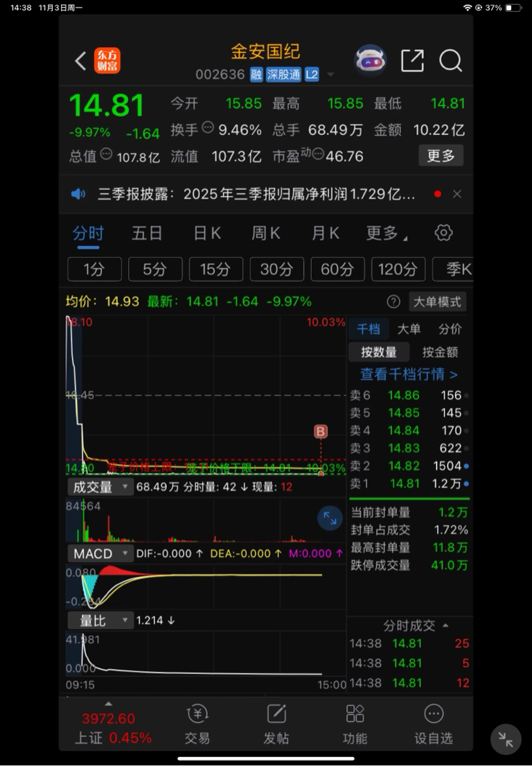Viewport: 532px width, 766px height.
Task: Tap the back arrow icon
Action: (x=81, y=60)
